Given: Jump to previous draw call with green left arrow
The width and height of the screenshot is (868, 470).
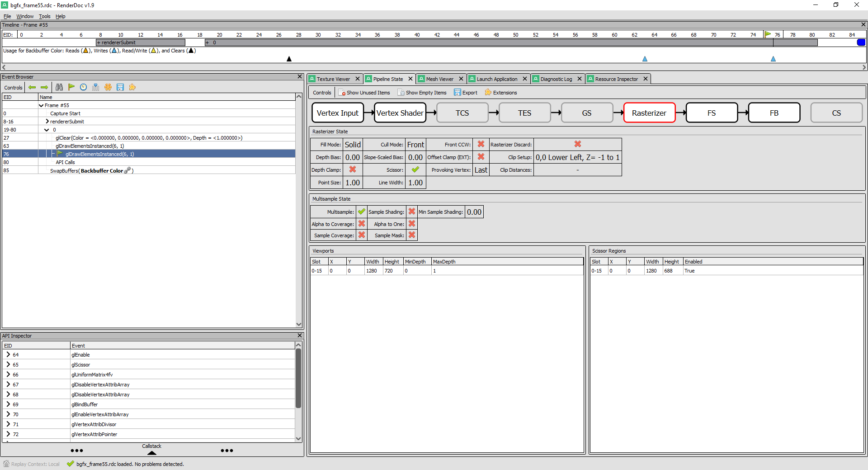Looking at the screenshot, I should [x=32, y=87].
